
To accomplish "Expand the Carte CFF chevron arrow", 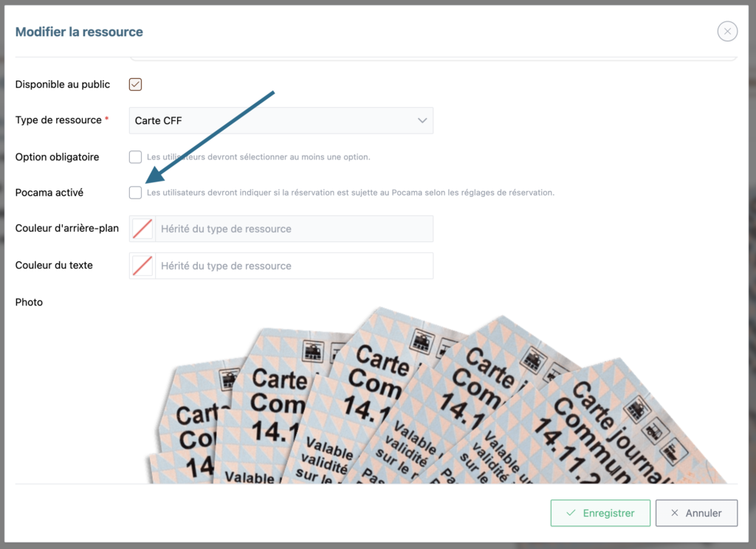I will (x=422, y=120).
